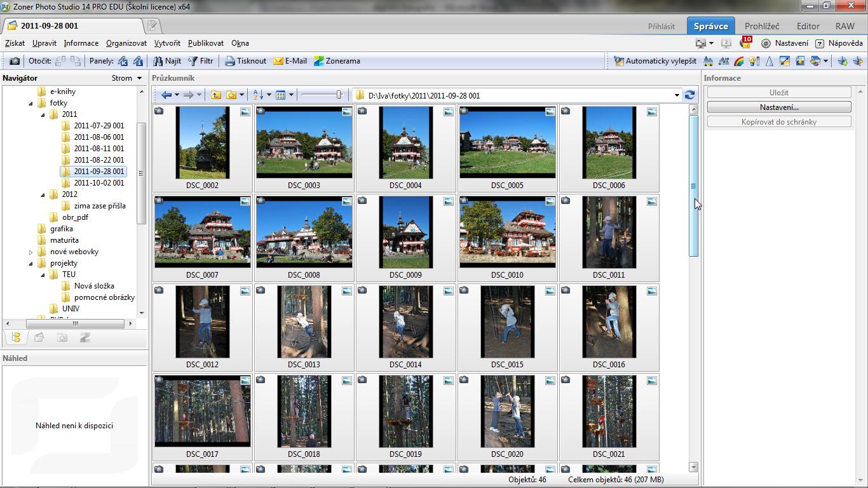Click the forward arrow in Průzkumník
The width and height of the screenshot is (868, 488).
click(188, 95)
